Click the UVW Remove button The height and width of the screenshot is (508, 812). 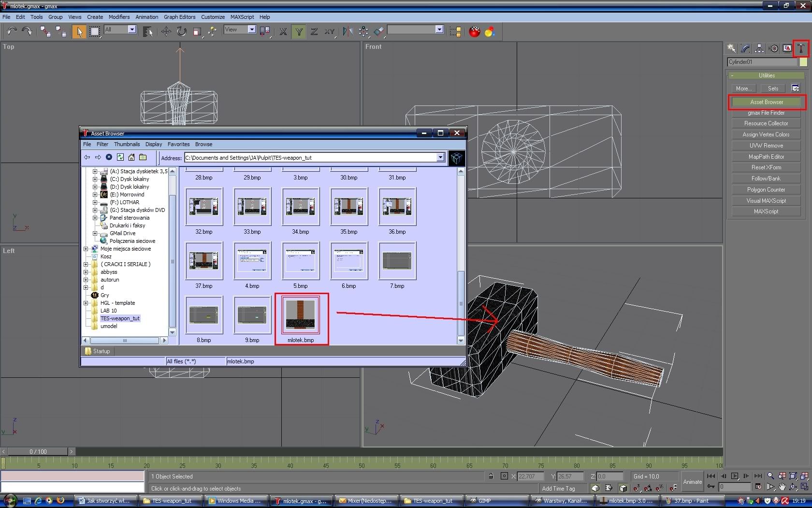tap(766, 146)
